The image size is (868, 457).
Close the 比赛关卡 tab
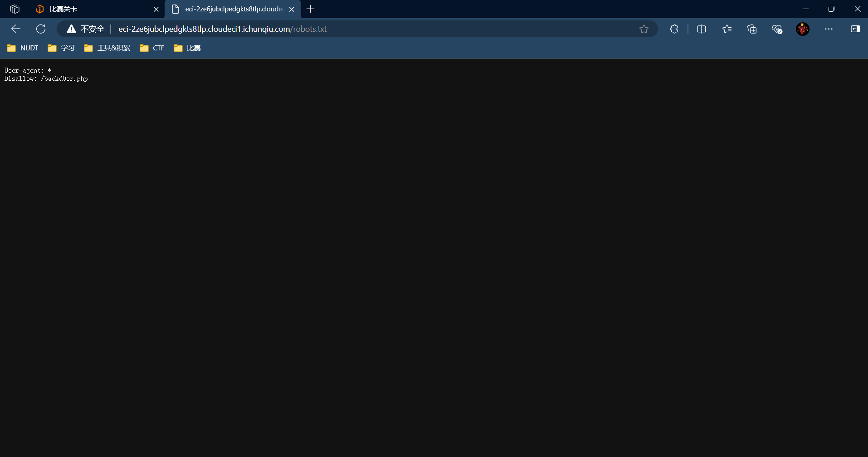coord(156,9)
